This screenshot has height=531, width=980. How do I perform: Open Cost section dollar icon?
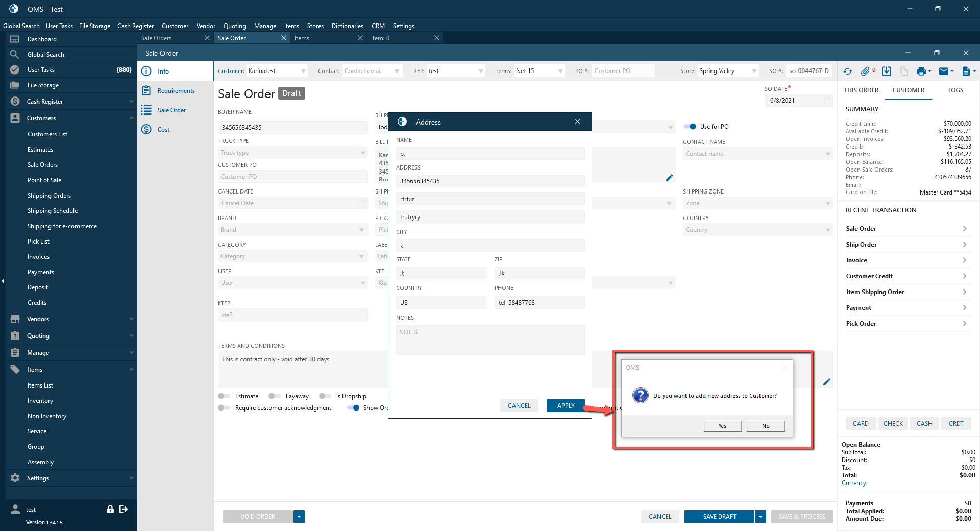coord(146,130)
